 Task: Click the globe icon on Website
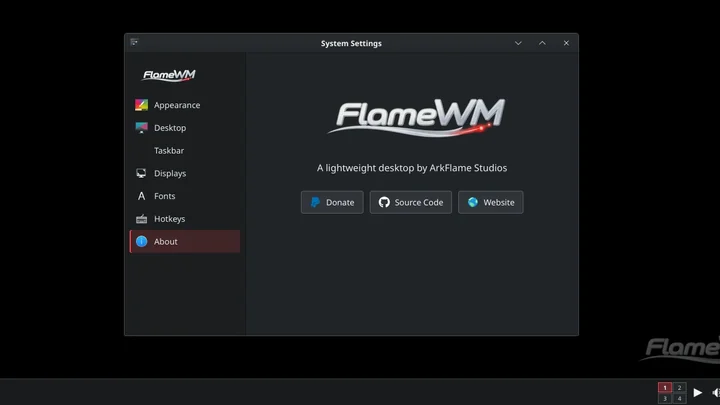472,202
